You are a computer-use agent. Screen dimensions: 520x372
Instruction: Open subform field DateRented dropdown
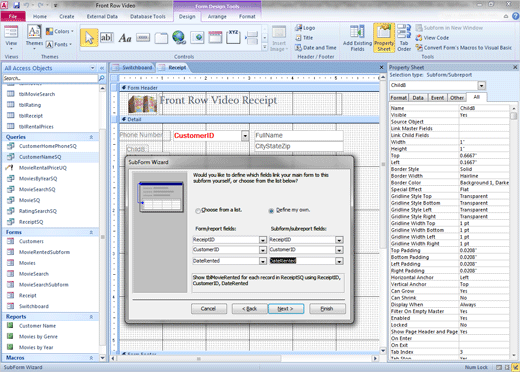[339, 261]
